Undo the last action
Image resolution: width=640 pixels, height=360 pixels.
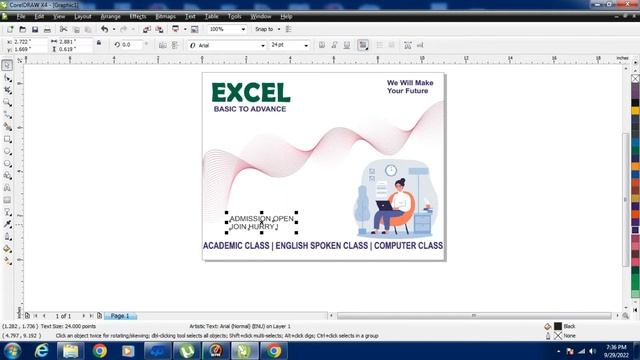[x=104, y=29]
